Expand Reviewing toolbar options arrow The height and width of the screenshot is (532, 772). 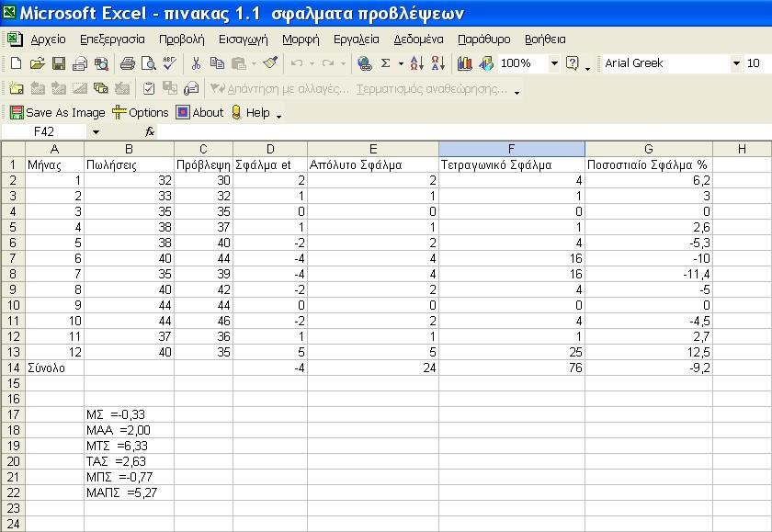[x=517, y=92]
